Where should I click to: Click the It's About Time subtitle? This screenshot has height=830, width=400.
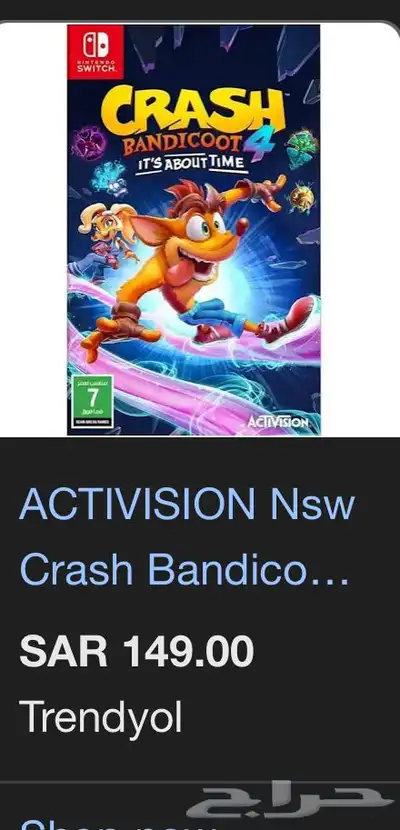192,164
